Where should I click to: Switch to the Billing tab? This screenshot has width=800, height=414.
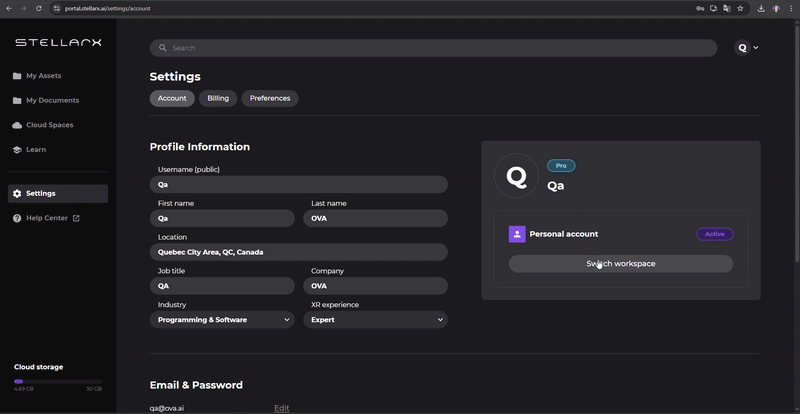coord(218,98)
